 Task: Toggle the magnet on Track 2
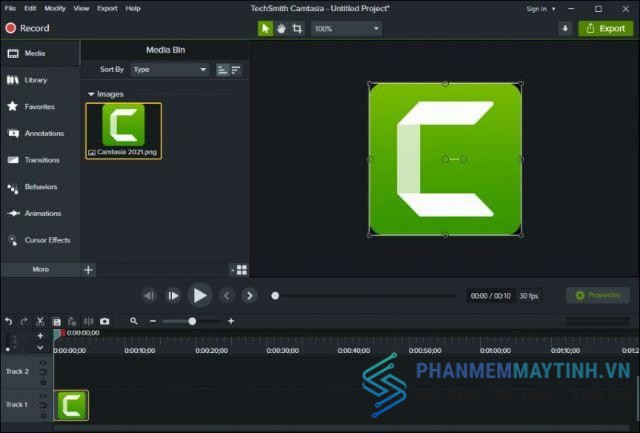[43, 372]
